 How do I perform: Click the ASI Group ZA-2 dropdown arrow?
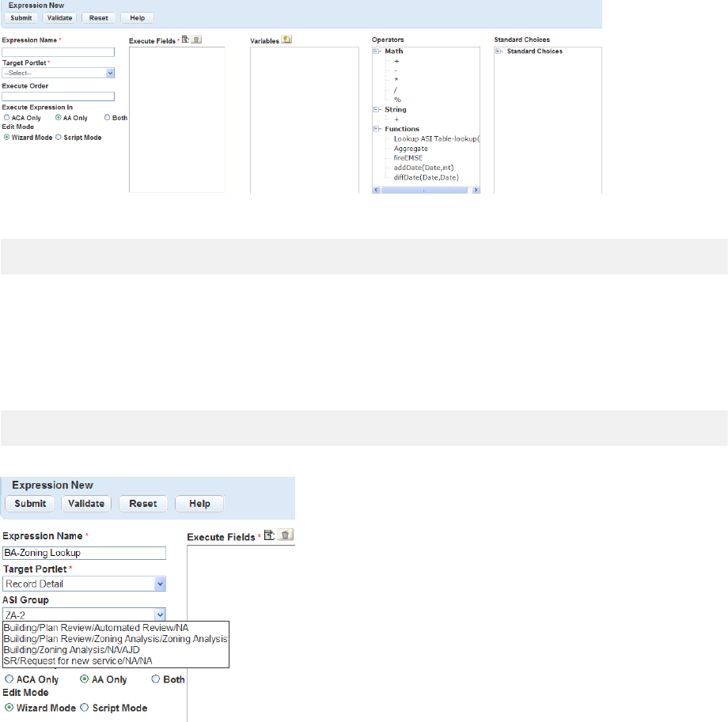tap(160, 614)
